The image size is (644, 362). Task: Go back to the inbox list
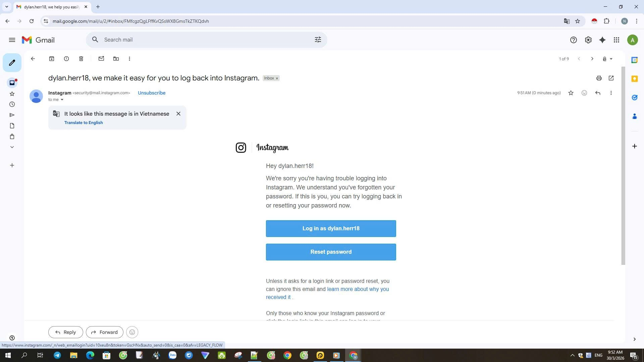[33, 59]
